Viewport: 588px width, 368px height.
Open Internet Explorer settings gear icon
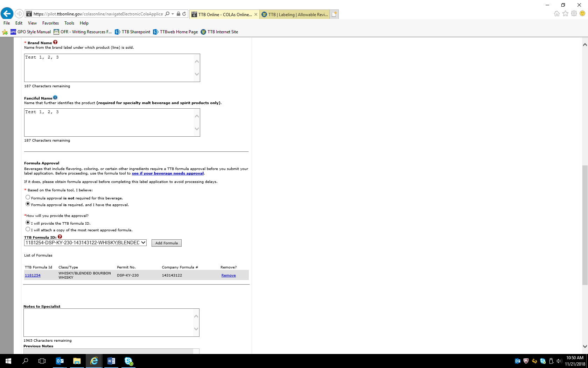(x=574, y=14)
